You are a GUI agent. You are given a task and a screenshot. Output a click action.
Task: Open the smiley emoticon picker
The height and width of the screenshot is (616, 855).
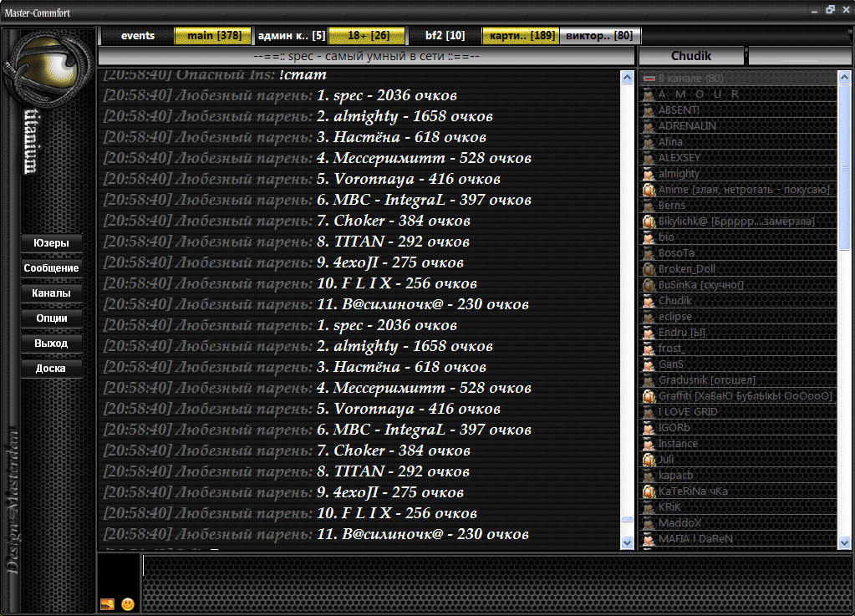(x=127, y=603)
